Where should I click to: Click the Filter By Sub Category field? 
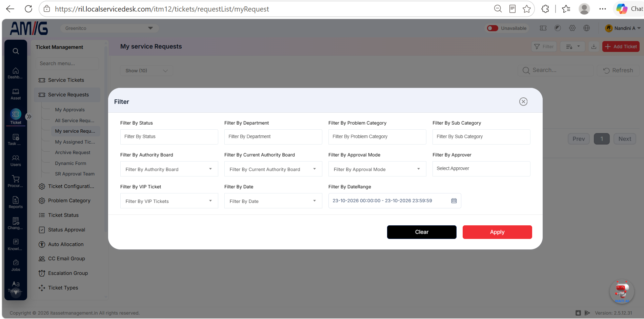point(481,137)
